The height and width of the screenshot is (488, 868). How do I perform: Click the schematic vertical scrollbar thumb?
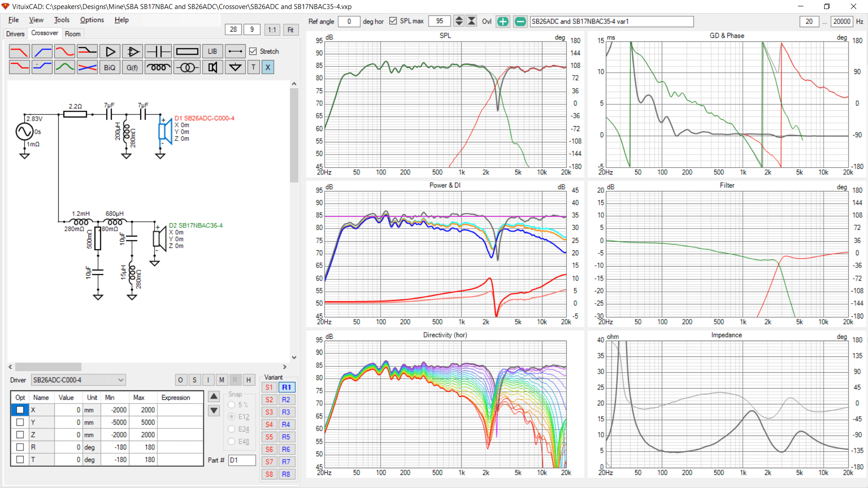pos(294,136)
